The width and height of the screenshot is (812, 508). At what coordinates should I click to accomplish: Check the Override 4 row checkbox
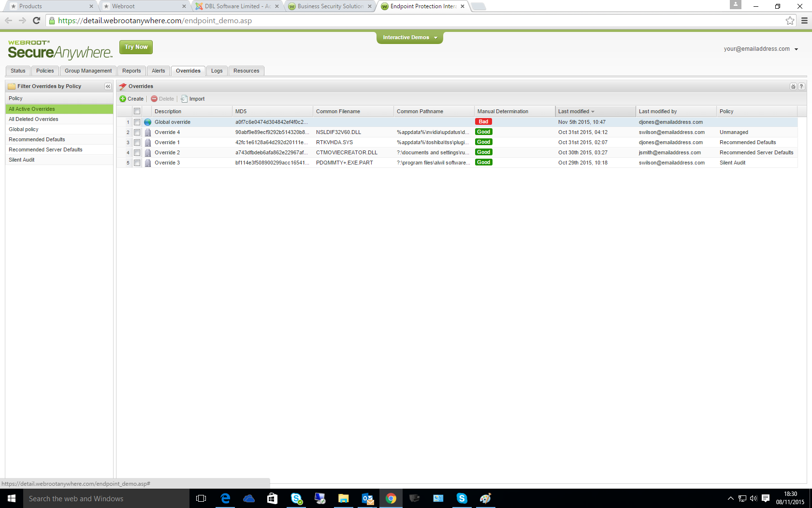pos(137,132)
